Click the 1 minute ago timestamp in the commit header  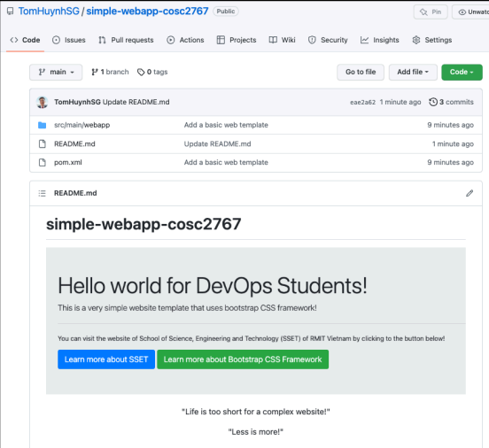click(400, 102)
